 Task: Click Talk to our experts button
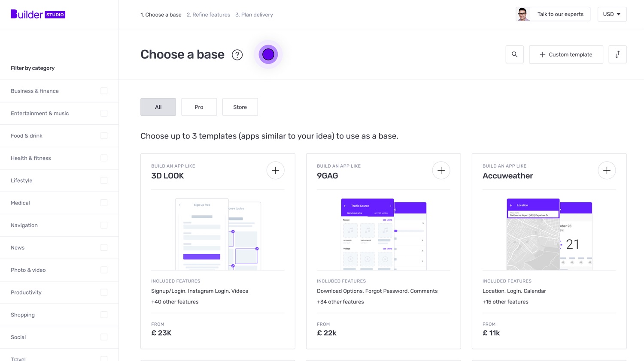[x=553, y=14]
